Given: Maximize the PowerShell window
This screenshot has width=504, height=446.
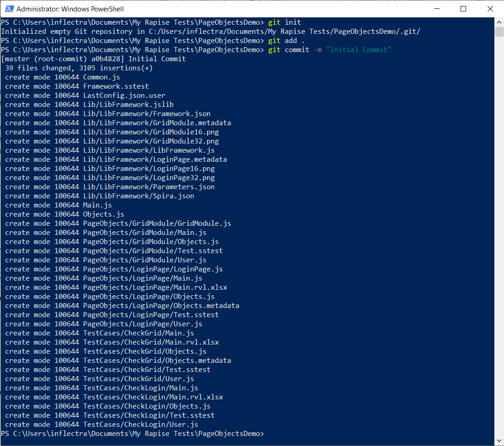Looking at the screenshot, I should (x=463, y=9).
